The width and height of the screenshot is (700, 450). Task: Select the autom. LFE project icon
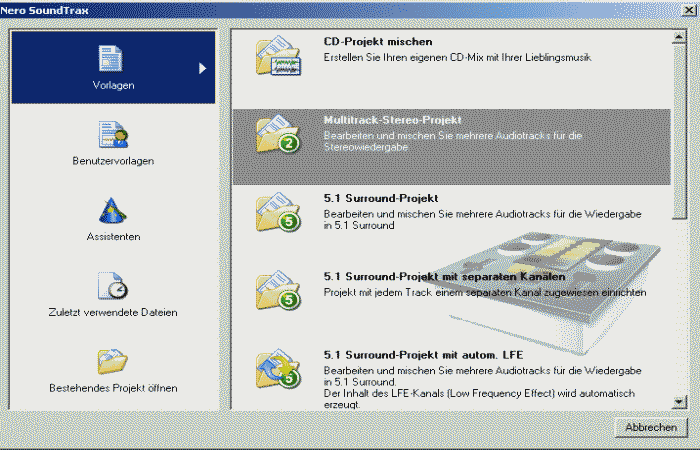[x=277, y=368]
